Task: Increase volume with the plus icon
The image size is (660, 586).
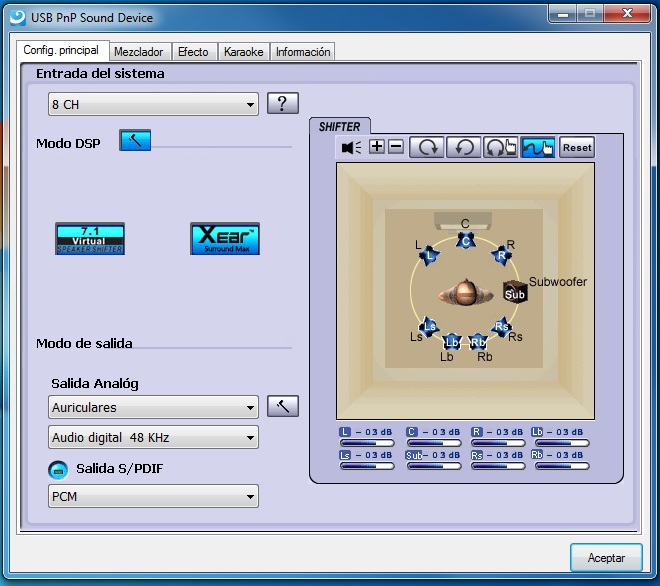Action: point(377,146)
